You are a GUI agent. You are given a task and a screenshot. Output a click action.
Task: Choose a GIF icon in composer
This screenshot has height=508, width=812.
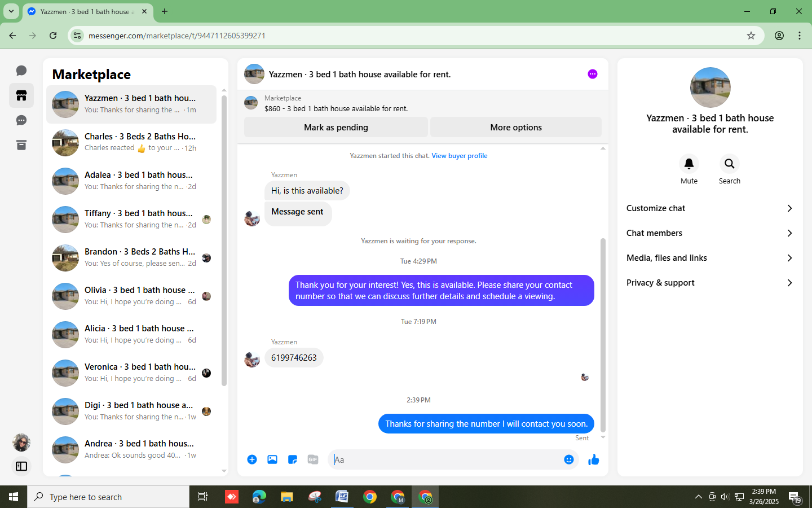(x=313, y=459)
